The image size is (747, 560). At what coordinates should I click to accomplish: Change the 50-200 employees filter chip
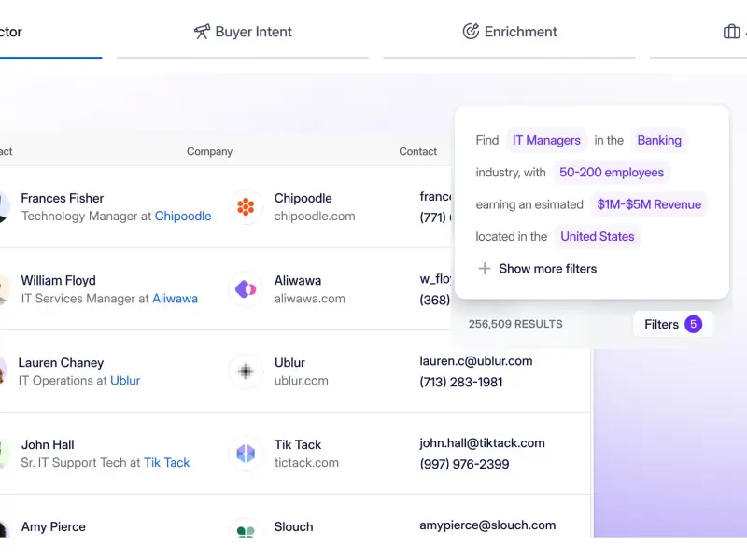(x=612, y=172)
